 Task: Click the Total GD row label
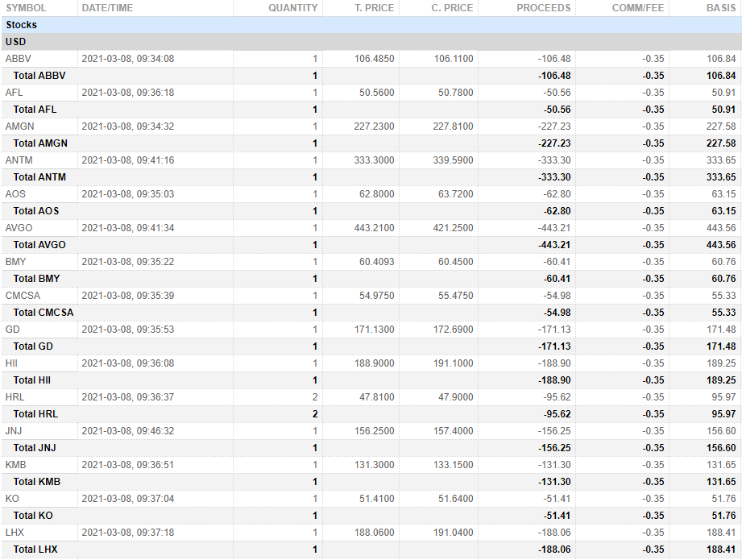click(33, 346)
